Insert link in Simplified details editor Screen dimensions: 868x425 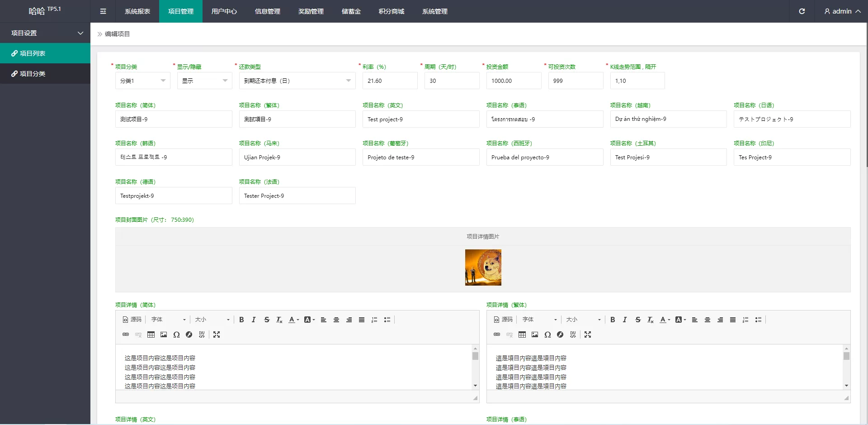tap(126, 334)
